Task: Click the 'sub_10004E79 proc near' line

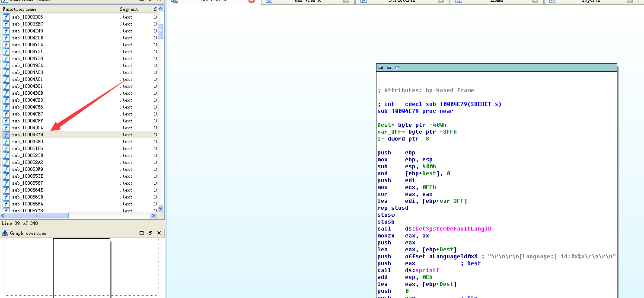Action: (x=415, y=111)
